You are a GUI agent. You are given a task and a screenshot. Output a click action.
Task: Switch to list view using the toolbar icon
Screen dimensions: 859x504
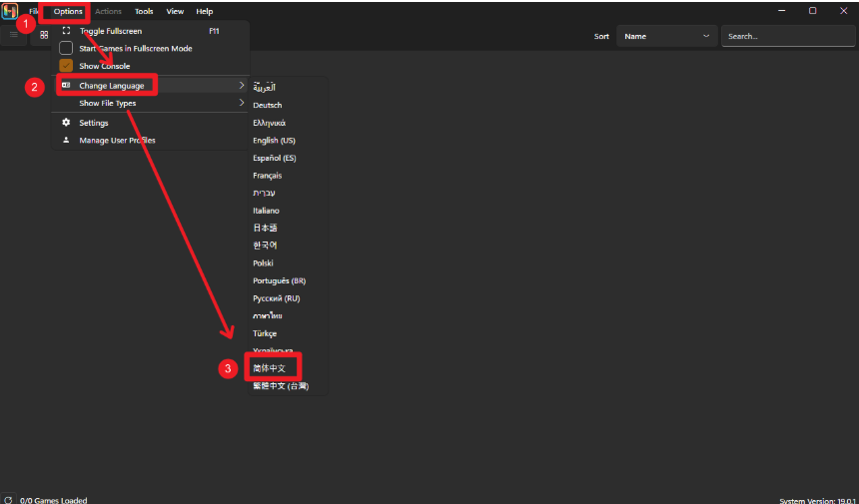pyautogui.click(x=14, y=35)
